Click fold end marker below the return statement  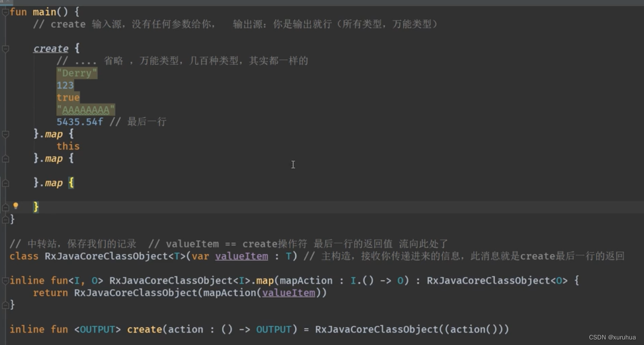point(5,305)
